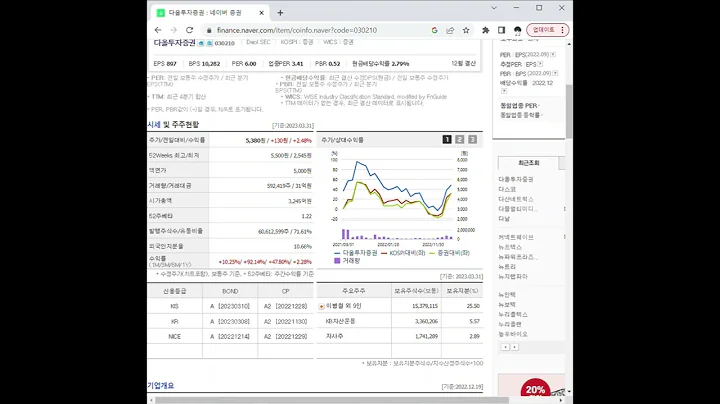Open PER EPS(2022.09) info popup
Viewport: 720px width, 404px height.
pyautogui.click(x=553, y=54)
